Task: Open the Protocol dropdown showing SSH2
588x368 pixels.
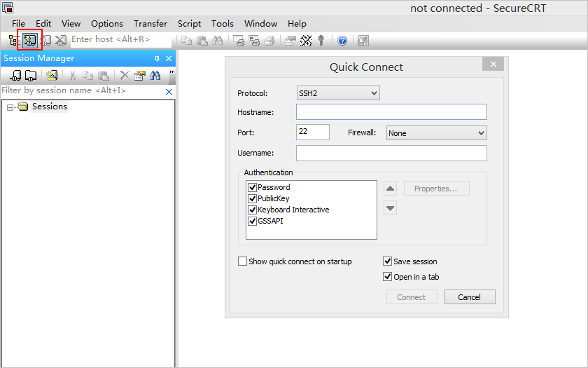Action: pyautogui.click(x=338, y=93)
